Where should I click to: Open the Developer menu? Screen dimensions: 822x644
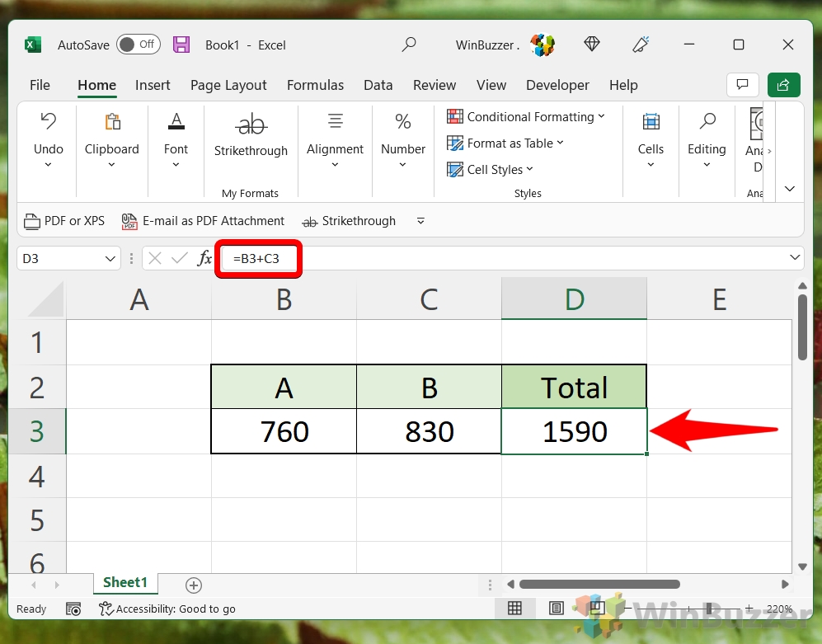pos(557,85)
